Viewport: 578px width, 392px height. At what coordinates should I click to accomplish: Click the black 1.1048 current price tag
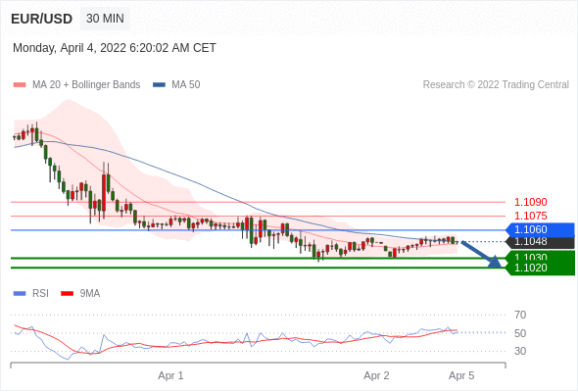[541, 242]
